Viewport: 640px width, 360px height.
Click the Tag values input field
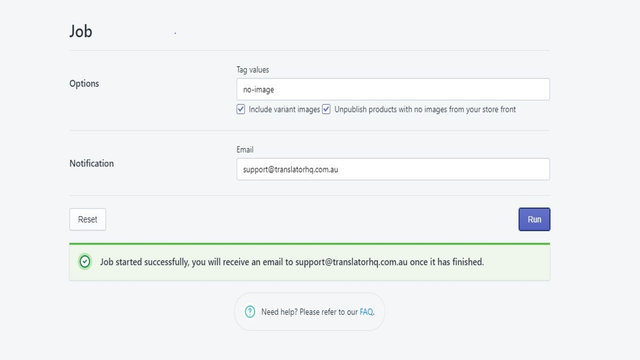coord(393,89)
